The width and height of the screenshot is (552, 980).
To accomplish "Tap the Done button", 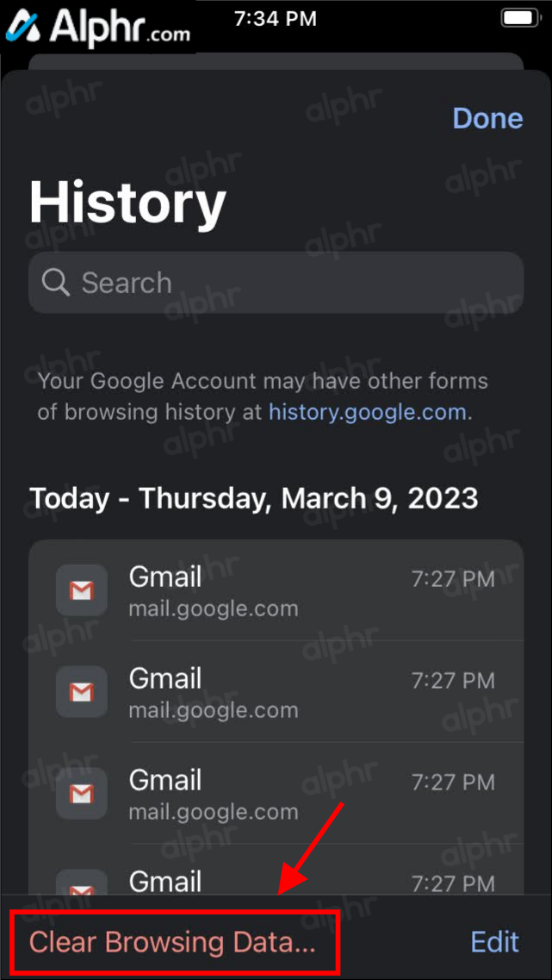I will pyautogui.click(x=487, y=118).
